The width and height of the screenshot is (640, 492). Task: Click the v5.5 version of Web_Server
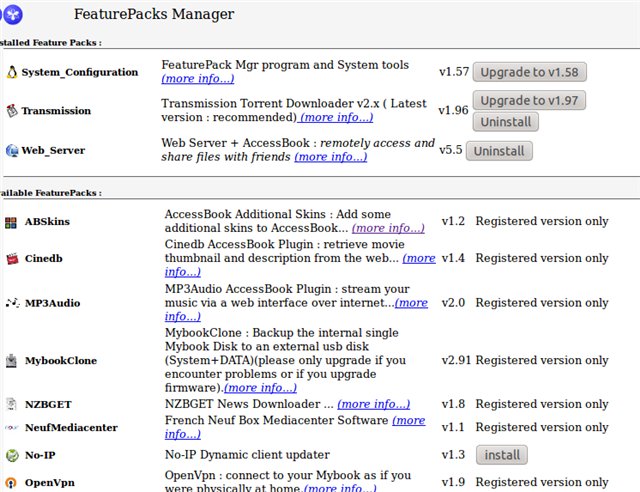point(451,150)
